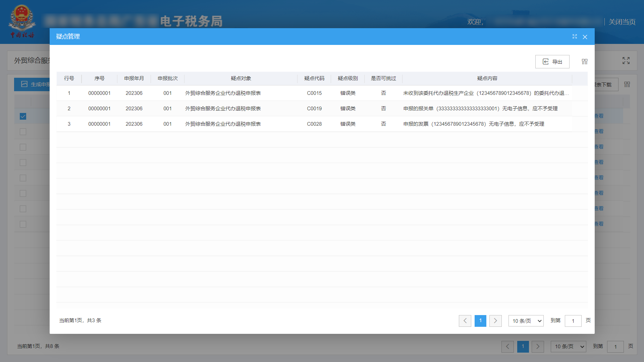The image size is (644, 362).
Task: Check the second row checkbox in background
Action: click(x=23, y=132)
